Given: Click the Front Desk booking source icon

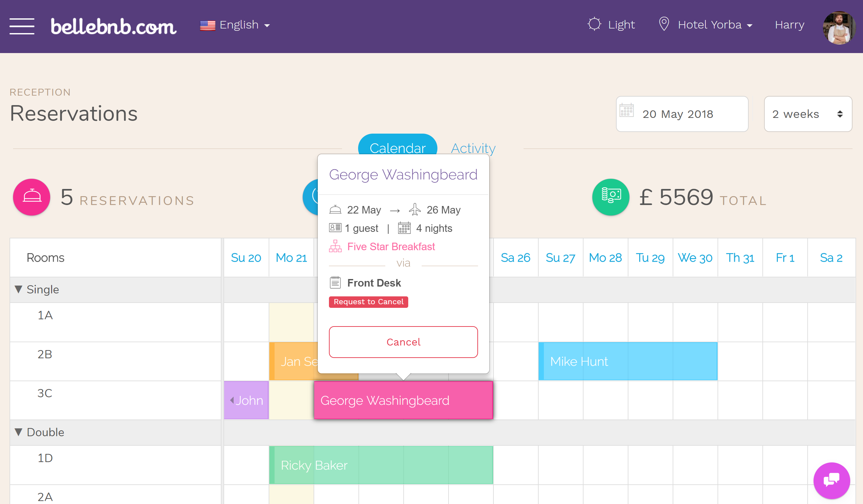Looking at the screenshot, I should 335,283.
